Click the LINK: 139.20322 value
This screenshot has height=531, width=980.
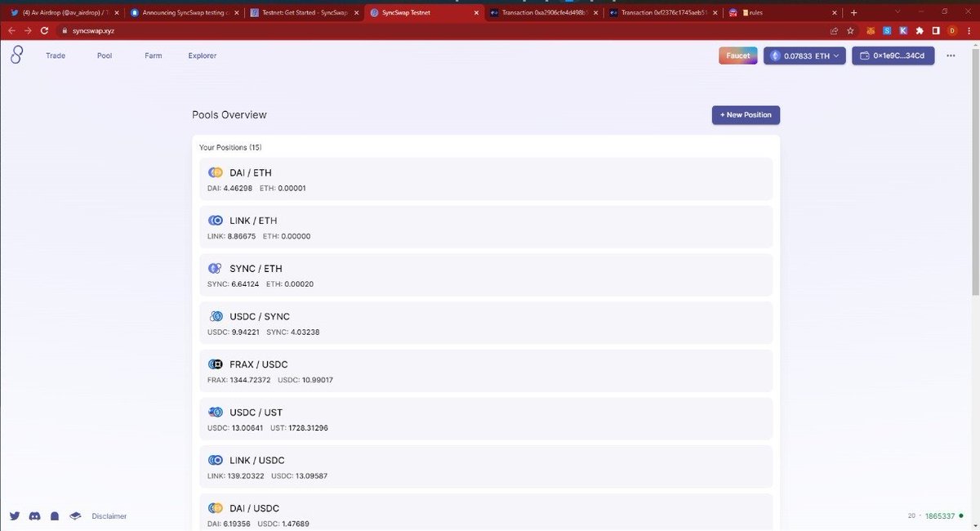236,476
